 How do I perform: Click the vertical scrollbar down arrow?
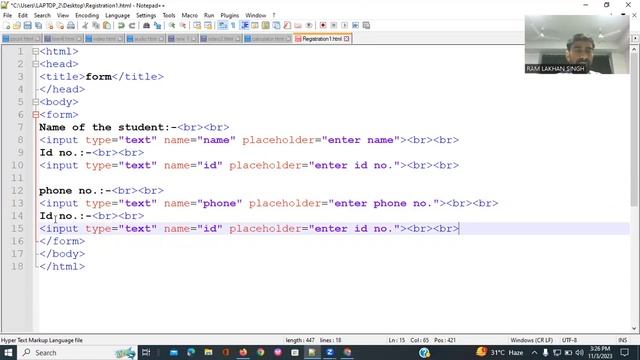[x=634, y=328]
